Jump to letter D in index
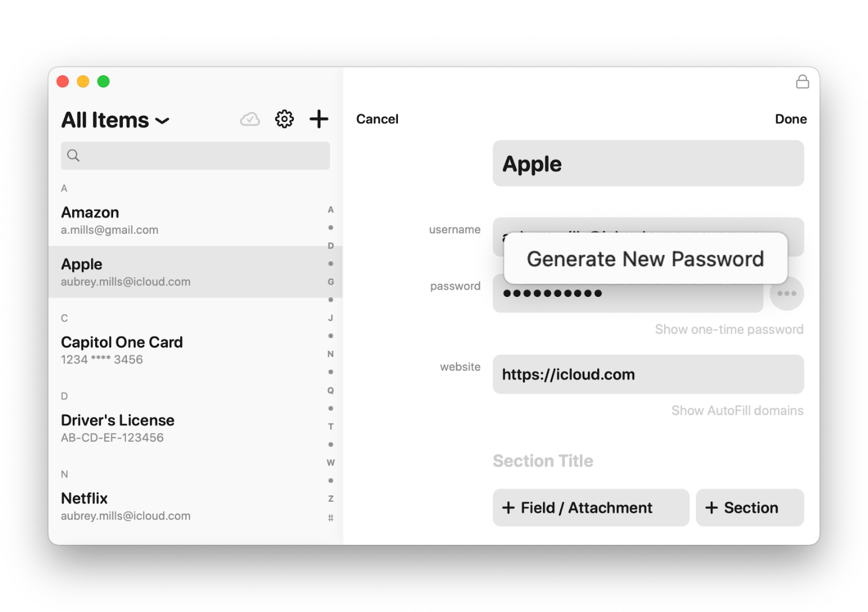 coord(331,246)
